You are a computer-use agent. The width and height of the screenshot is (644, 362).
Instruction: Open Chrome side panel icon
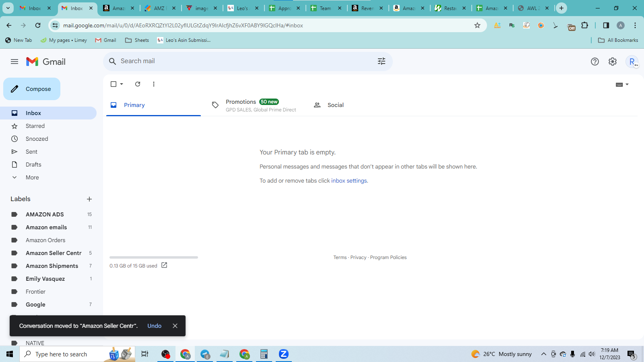pos(606,25)
